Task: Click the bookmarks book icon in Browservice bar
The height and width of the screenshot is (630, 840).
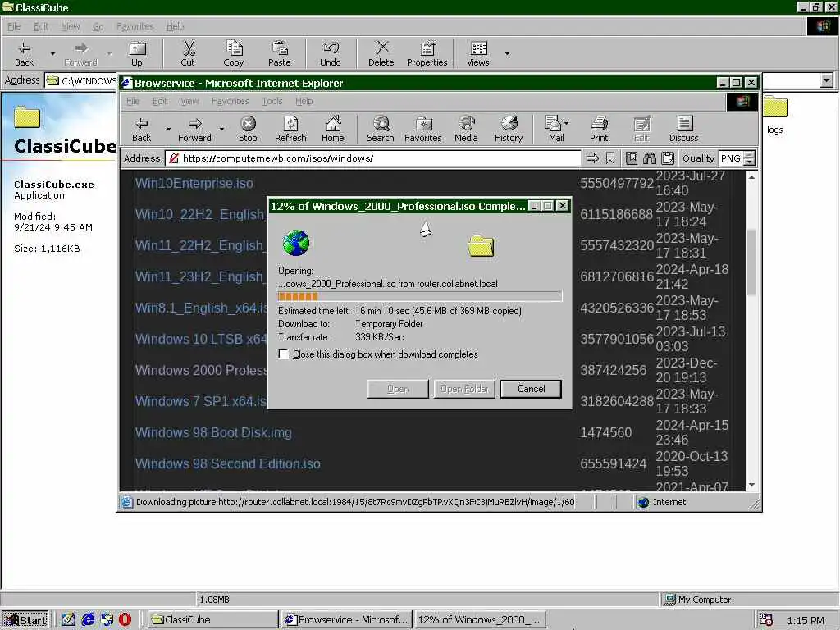Action: (x=632, y=158)
